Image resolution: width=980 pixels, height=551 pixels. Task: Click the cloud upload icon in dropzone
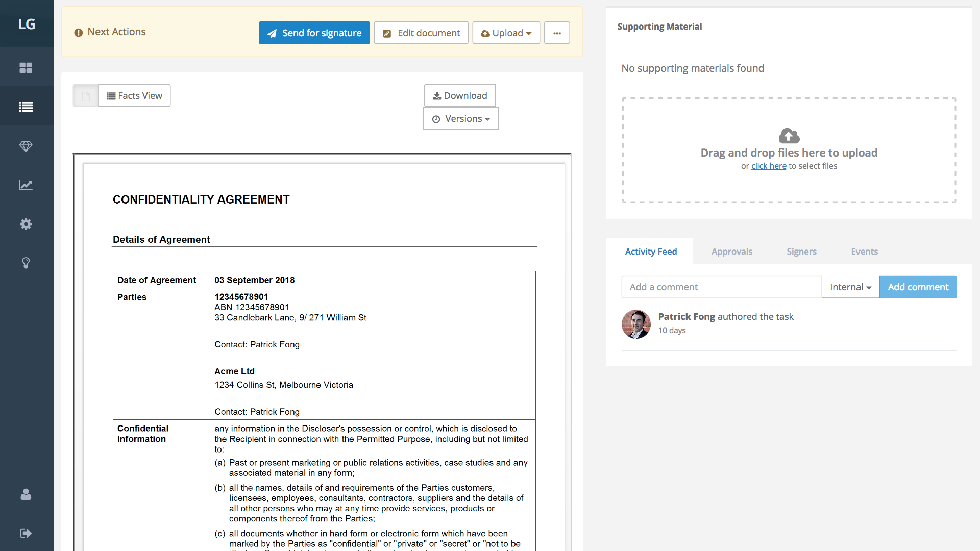pos(789,136)
